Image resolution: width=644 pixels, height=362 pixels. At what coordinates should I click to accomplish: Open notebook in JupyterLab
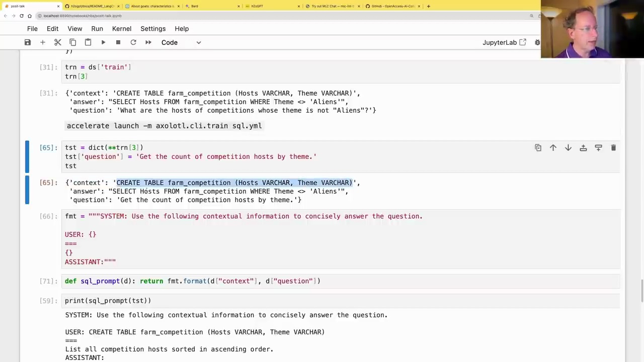tap(504, 42)
